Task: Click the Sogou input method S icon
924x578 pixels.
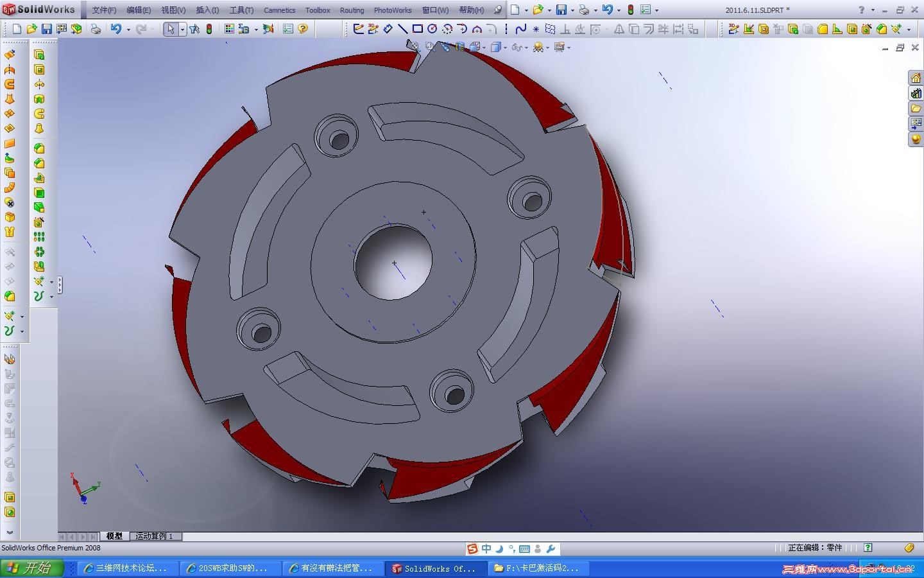Action: tap(473, 548)
